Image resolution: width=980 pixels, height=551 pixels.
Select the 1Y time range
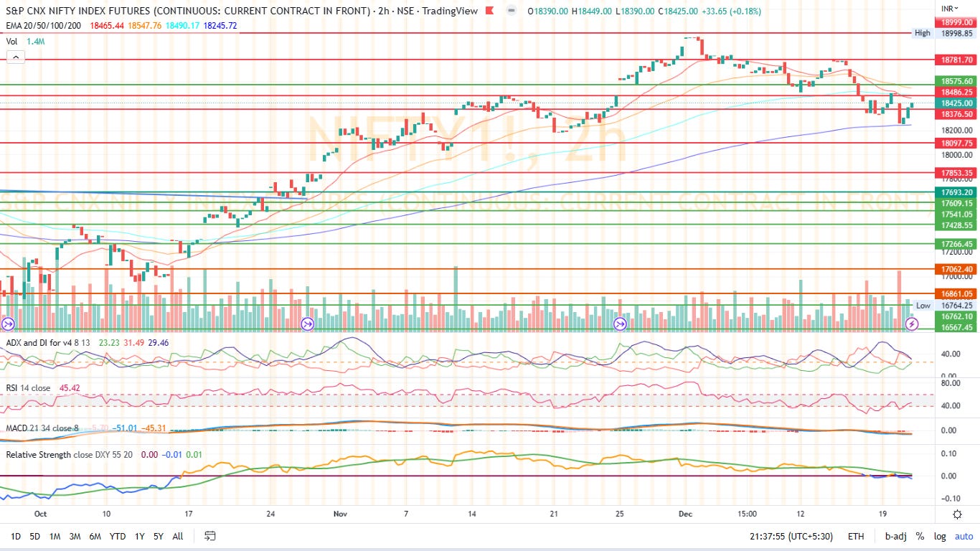(x=139, y=536)
